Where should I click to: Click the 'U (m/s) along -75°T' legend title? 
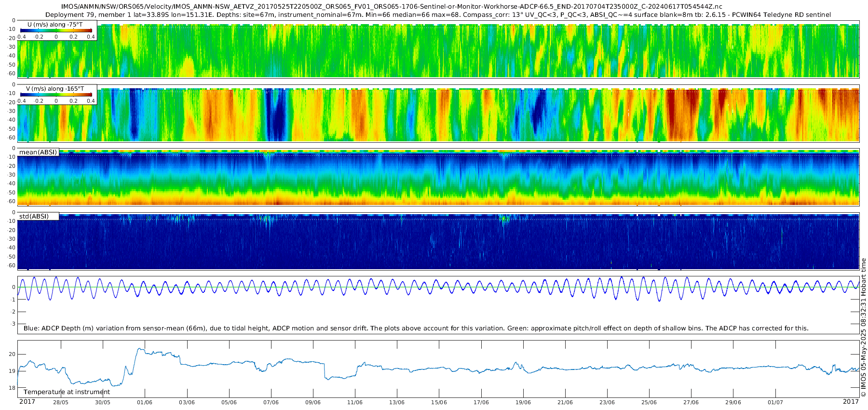[54, 25]
